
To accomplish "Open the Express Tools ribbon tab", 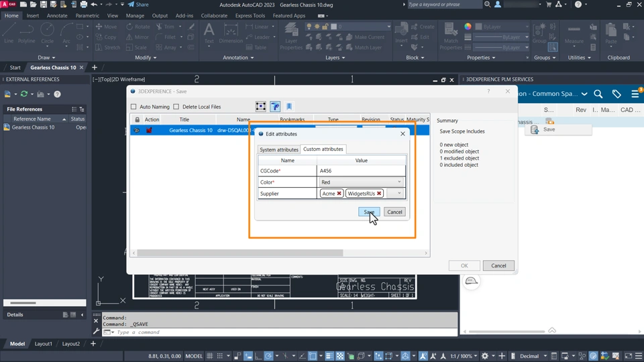I will (x=250, y=15).
